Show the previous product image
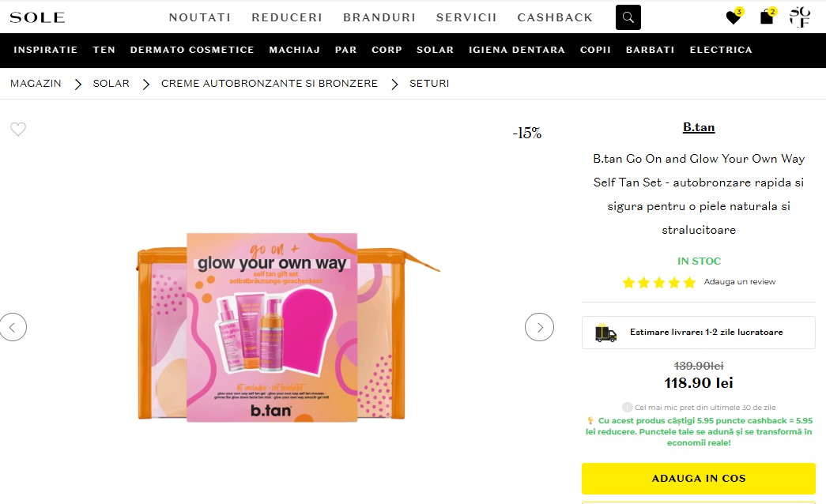826x504 pixels. pos(13,326)
